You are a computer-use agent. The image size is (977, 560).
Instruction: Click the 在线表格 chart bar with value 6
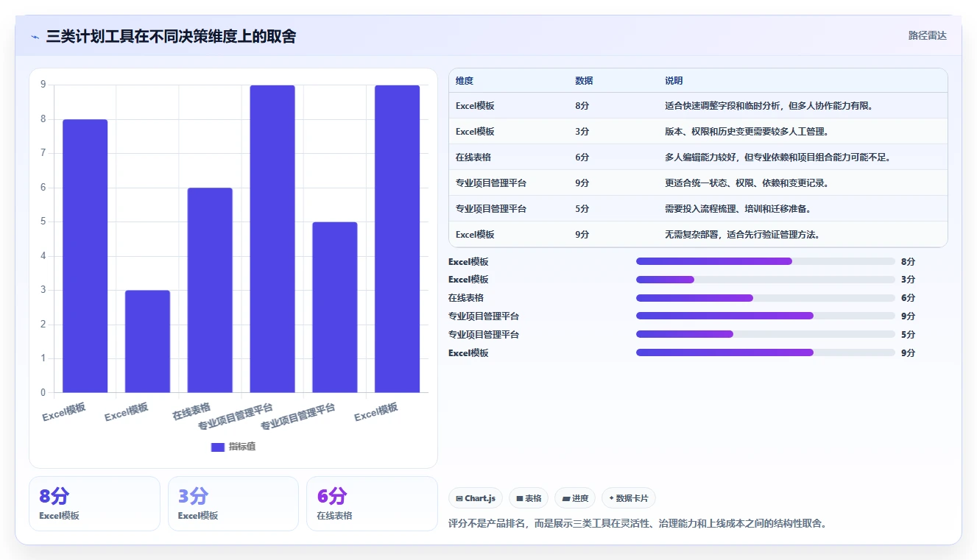coord(210,290)
